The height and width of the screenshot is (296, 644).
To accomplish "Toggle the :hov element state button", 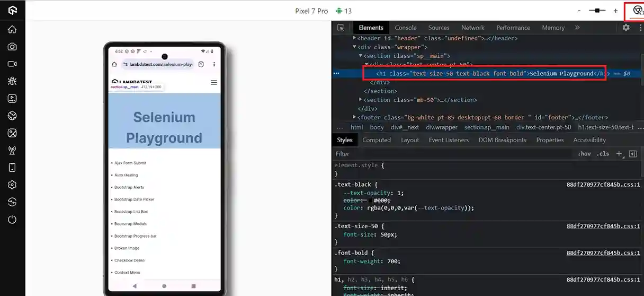I will click(585, 154).
